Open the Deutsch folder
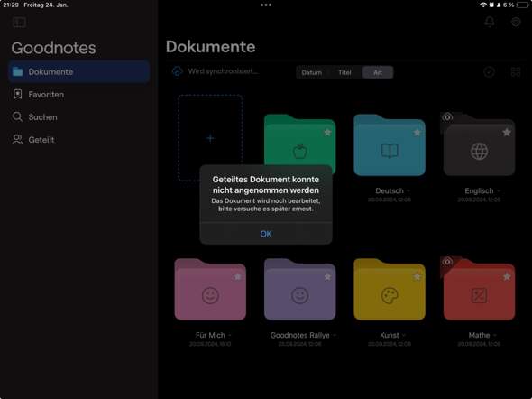The height and width of the screenshot is (399, 532). tap(390, 145)
